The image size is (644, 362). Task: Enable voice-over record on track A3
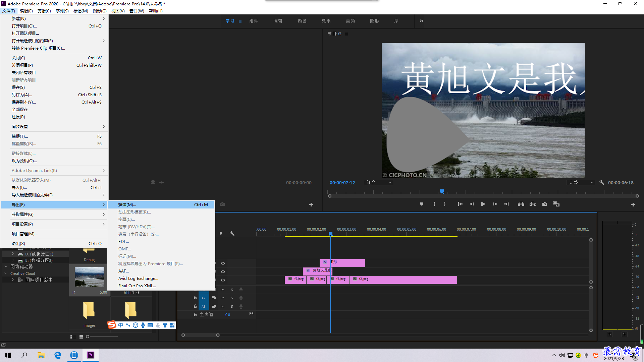click(241, 306)
